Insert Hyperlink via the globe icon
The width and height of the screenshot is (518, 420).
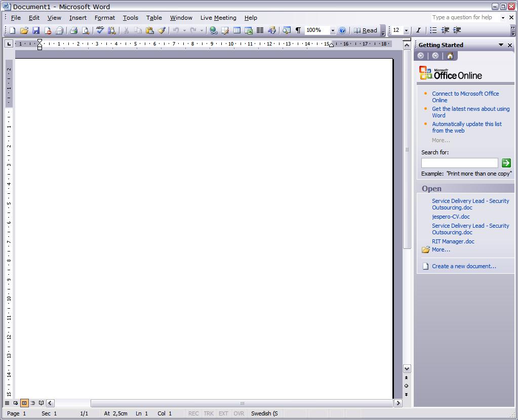(213, 30)
